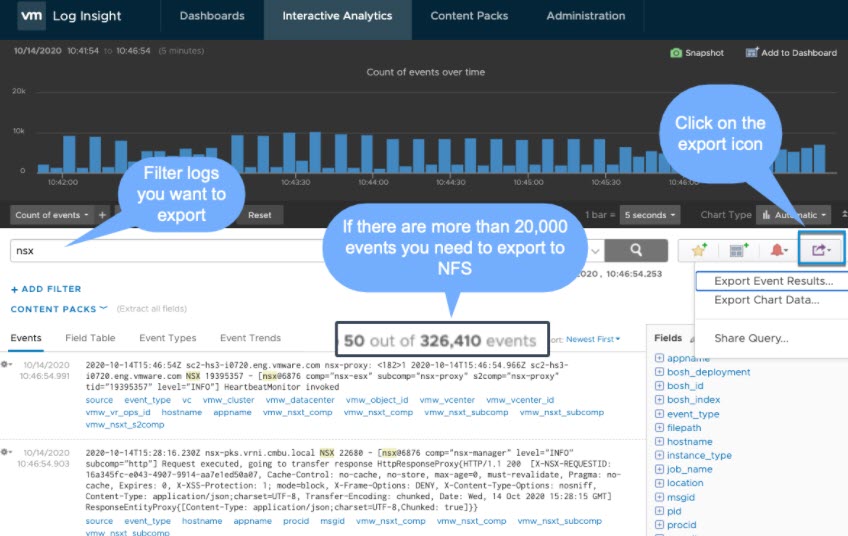The image size is (848, 536).
Task: Click the star add-to-favorites icon
Action: [x=699, y=250]
